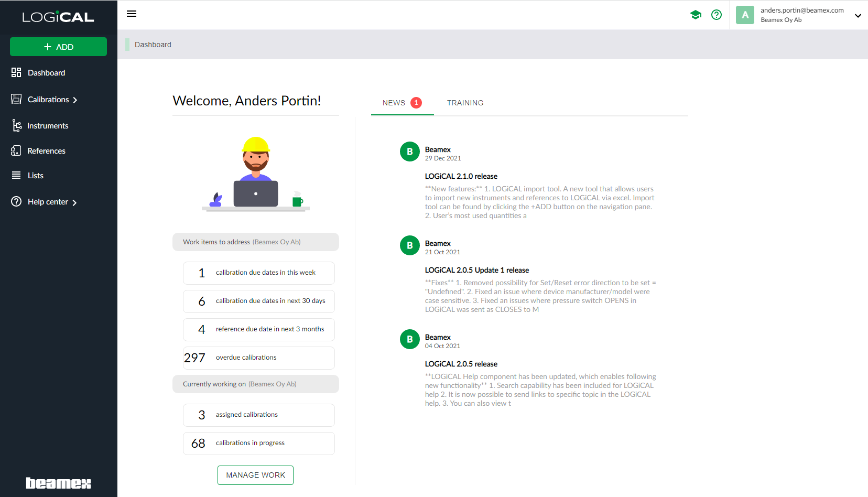Click the 68 in-progress count number
Screen dimensions: 868x497
[x=198, y=444]
